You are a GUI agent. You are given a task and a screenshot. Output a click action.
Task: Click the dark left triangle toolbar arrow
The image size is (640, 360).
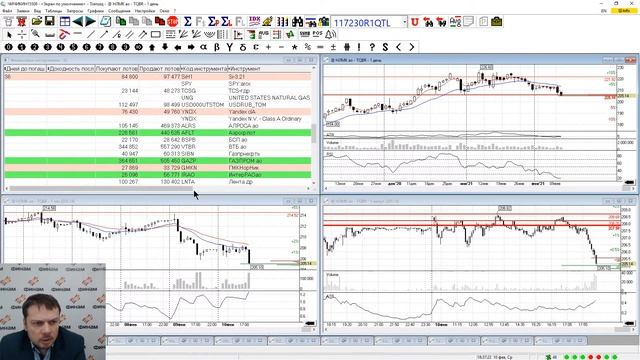point(78,22)
